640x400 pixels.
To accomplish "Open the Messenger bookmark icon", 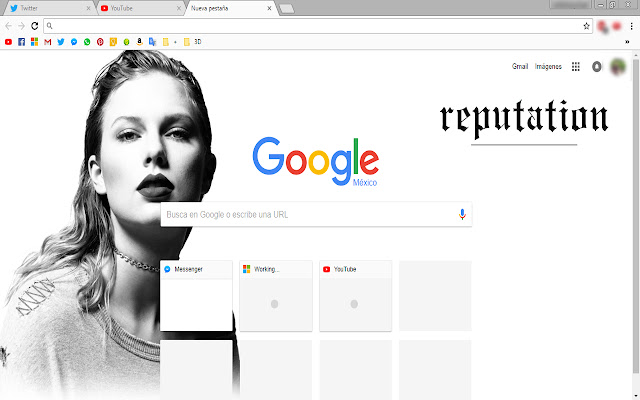I will 74,42.
